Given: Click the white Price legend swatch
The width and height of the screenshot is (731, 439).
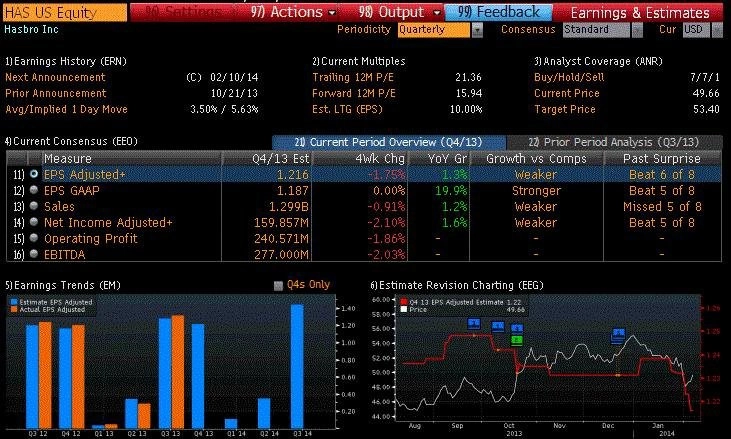Looking at the screenshot, I should point(404,309).
